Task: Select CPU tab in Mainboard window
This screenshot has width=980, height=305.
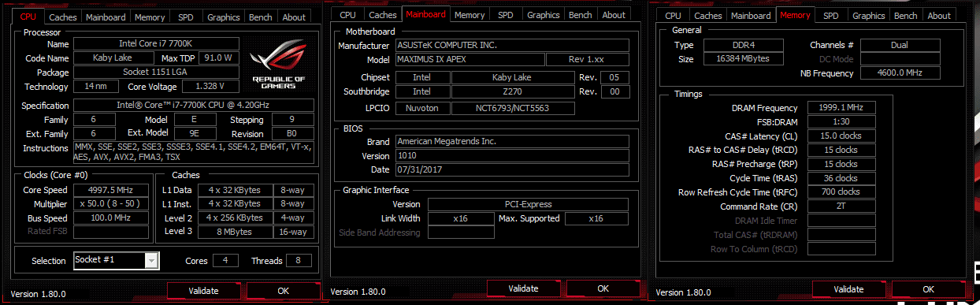Action: click(347, 14)
